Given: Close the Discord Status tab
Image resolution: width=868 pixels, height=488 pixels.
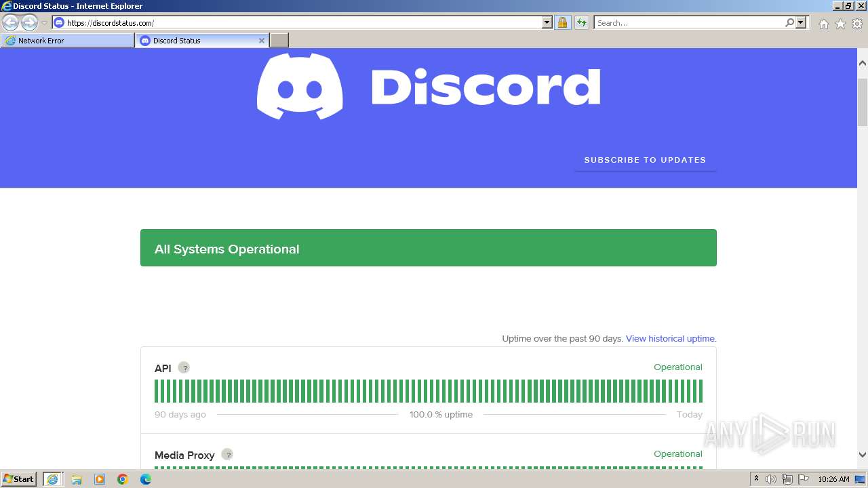Looking at the screenshot, I should click(262, 41).
